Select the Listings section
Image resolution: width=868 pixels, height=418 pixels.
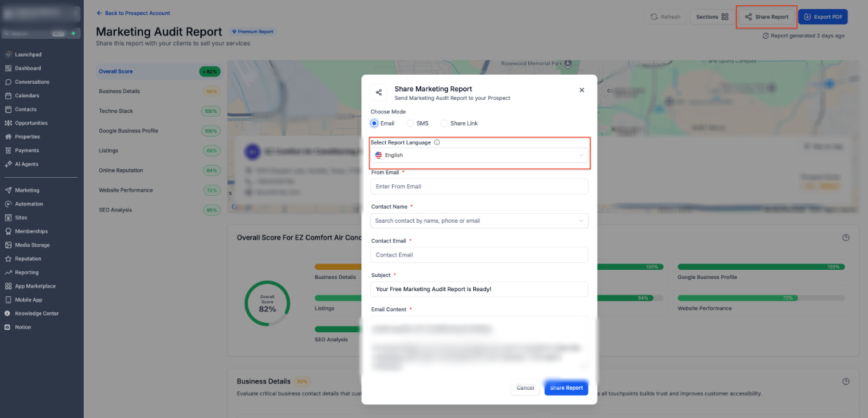click(158, 151)
